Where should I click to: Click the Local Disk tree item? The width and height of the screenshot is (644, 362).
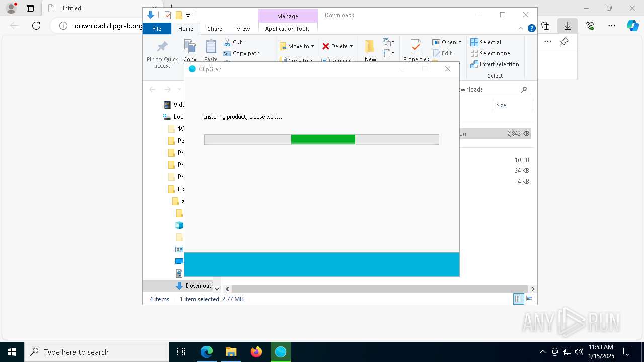174,117
